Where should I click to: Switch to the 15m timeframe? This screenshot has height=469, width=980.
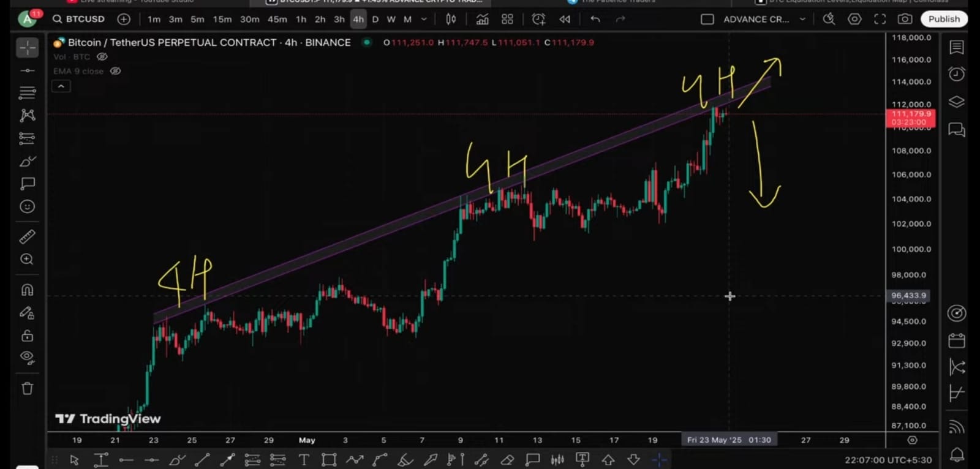(x=222, y=19)
